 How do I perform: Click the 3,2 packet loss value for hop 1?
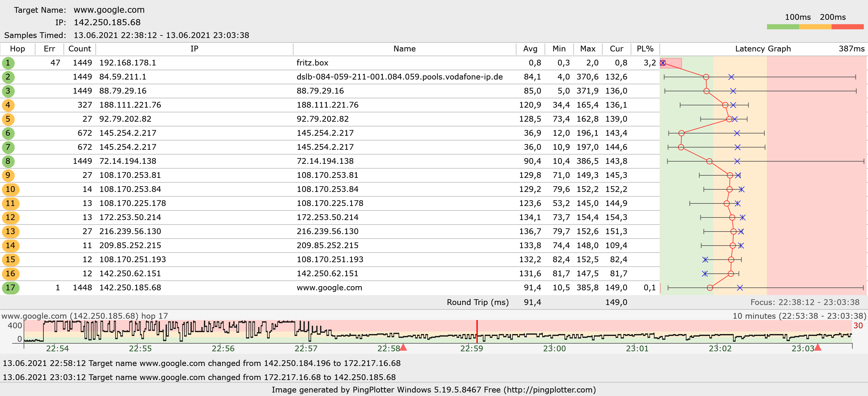point(650,63)
